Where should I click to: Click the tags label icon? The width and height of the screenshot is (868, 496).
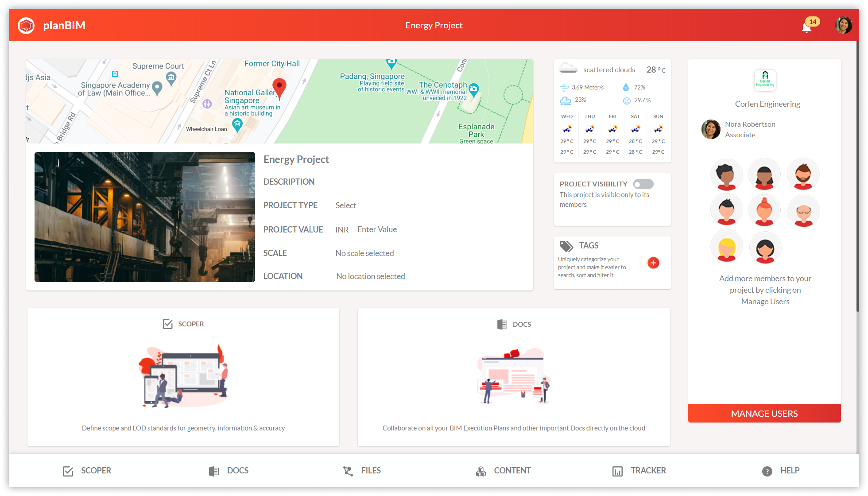point(566,246)
